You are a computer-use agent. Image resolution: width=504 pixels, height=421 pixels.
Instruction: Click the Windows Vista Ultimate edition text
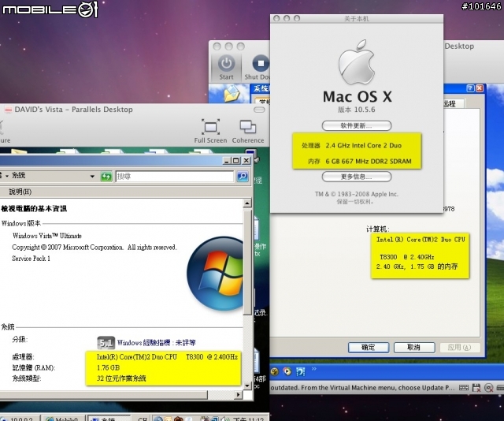(x=47, y=236)
